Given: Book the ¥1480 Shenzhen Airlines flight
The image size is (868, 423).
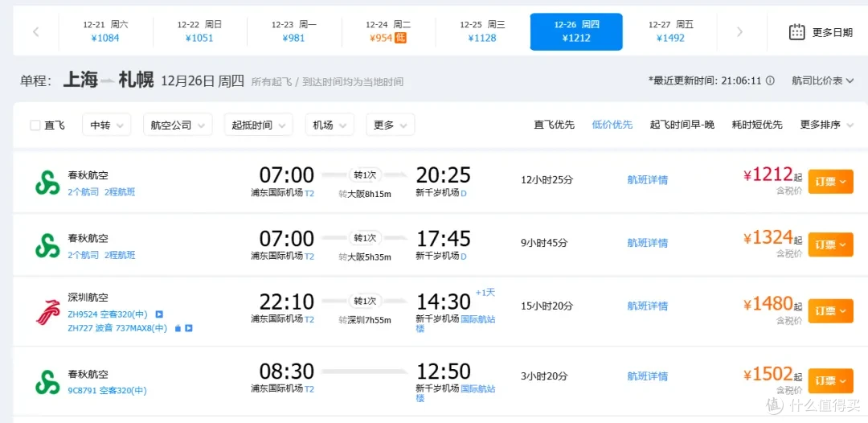Looking at the screenshot, I should [831, 310].
